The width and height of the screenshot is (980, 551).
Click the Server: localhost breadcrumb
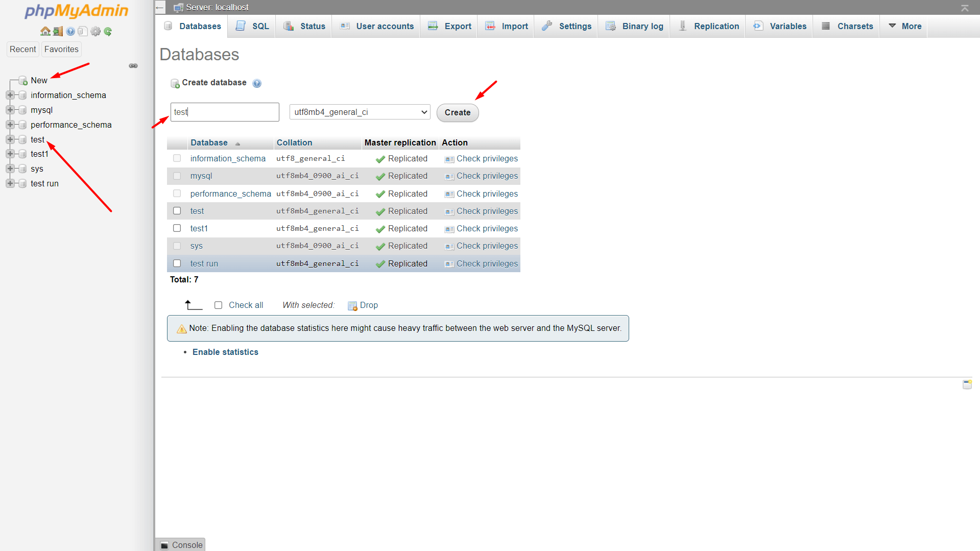(217, 7)
